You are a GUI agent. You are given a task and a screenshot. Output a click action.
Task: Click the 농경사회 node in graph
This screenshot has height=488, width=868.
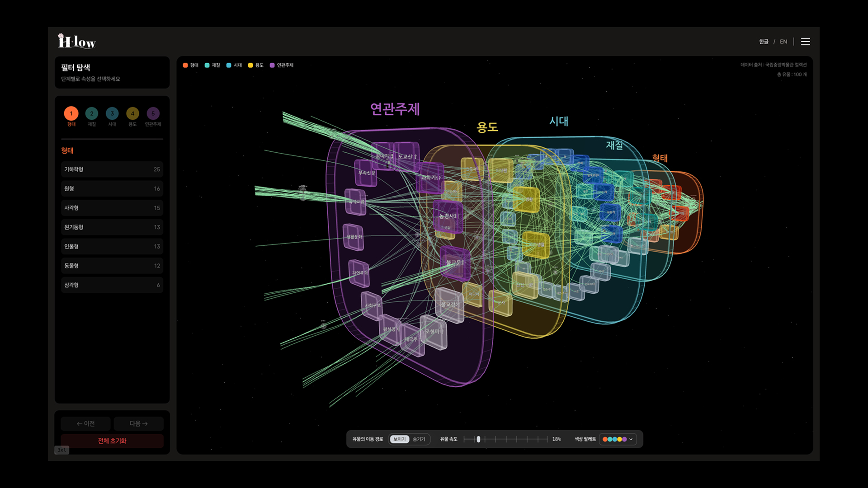[x=448, y=216]
